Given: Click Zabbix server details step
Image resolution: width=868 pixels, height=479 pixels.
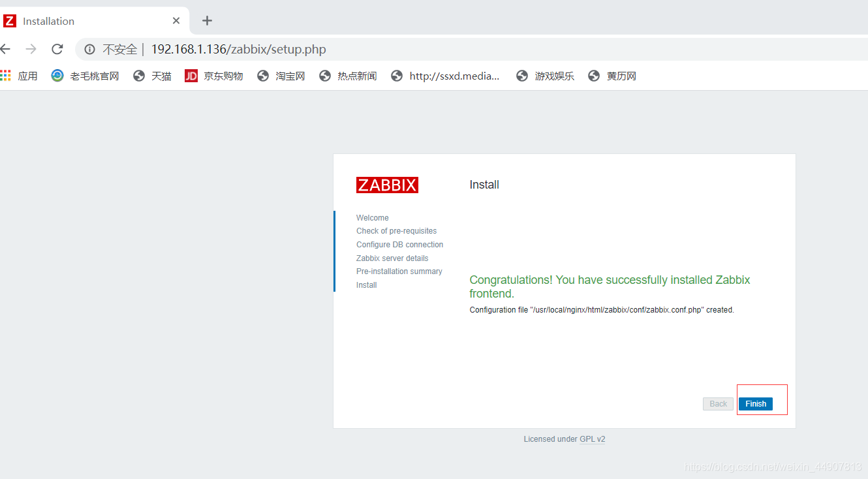Looking at the screenshot, I should [392, 258].
